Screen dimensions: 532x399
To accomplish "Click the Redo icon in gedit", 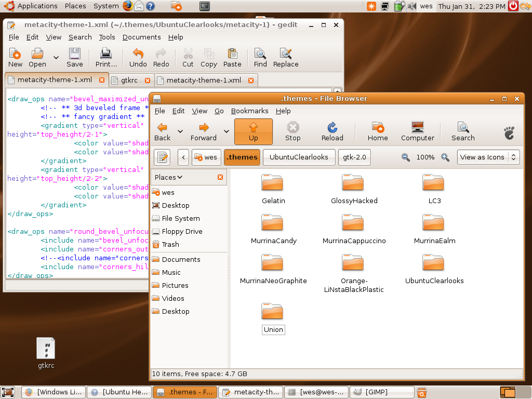I will [x=161, y=58].
